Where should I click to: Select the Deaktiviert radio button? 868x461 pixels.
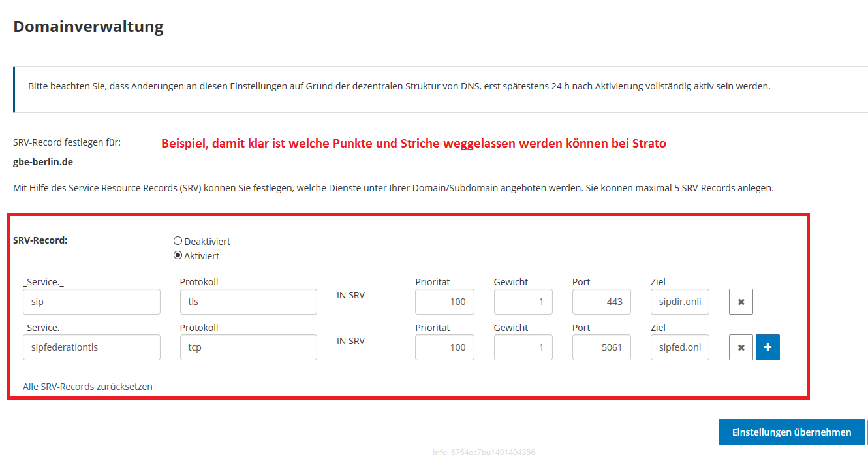[178, 241]
